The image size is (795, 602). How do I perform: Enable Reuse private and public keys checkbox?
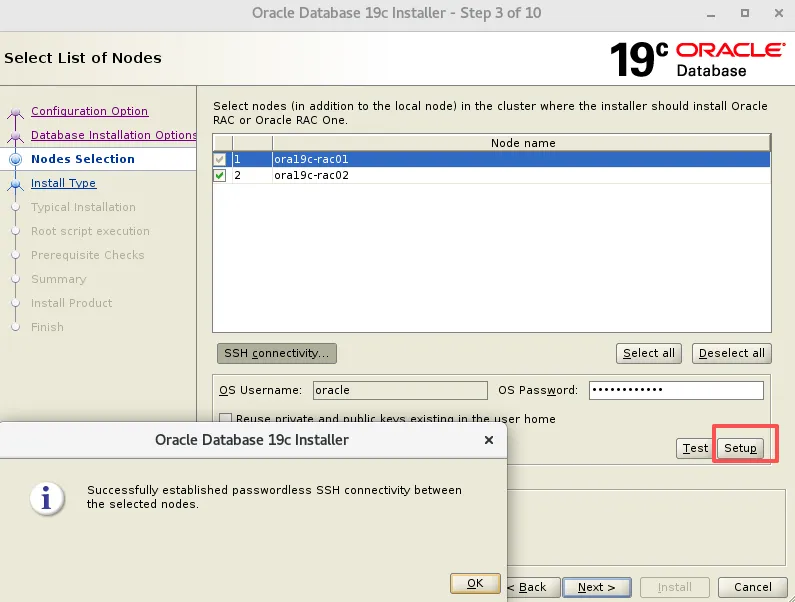point(226,418)
